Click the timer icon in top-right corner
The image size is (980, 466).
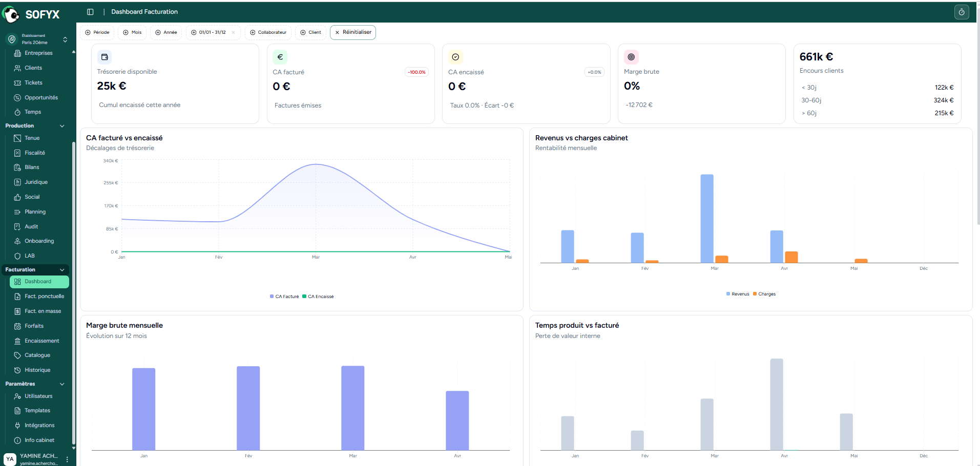pyautogui.click(x=962, y=12)
